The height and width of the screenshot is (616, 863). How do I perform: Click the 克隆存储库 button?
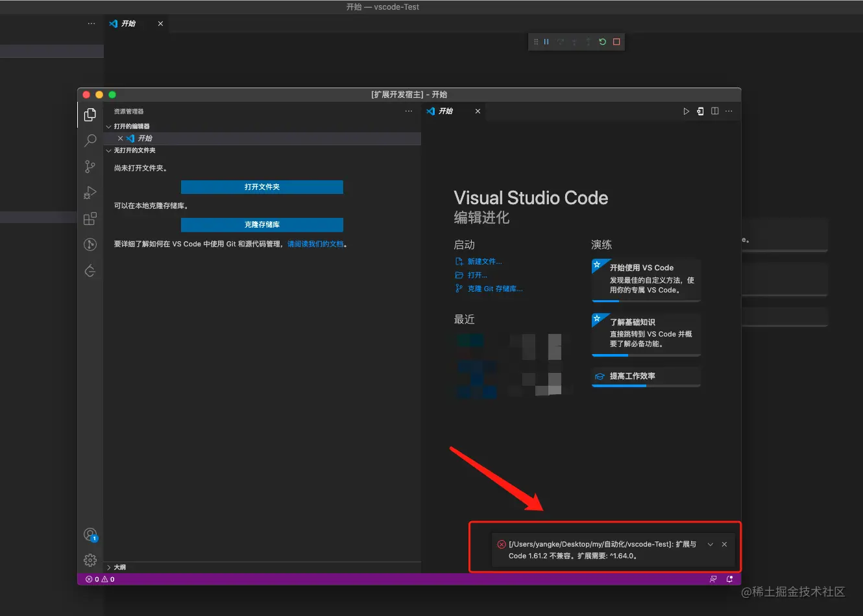(x=262, y=224)
